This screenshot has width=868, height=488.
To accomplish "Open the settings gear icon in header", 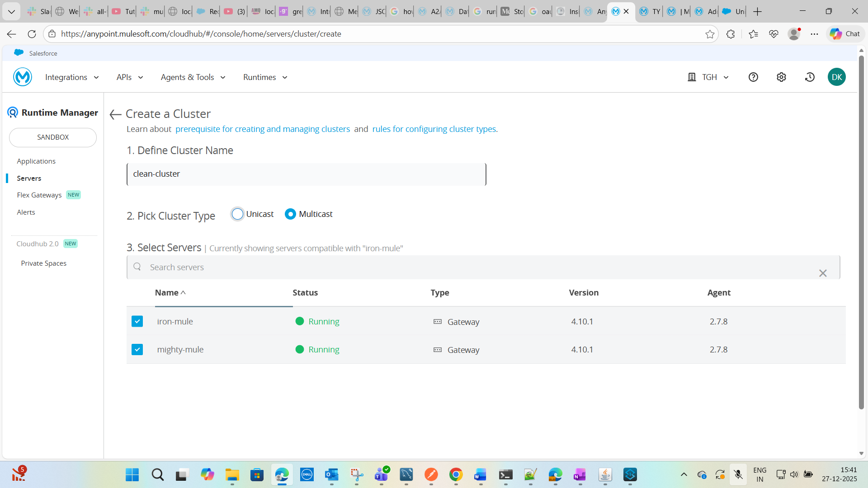I will point(781,77).
